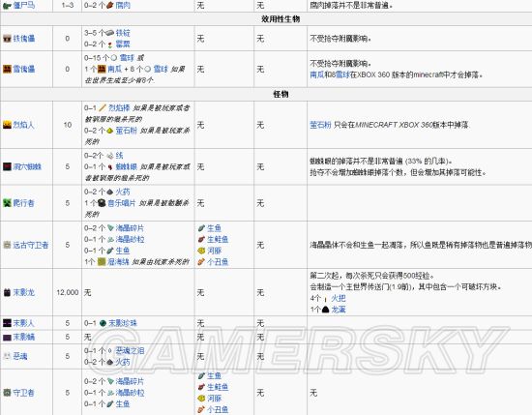Follow the 河豚 link in the Guardian row
This screenshot has width=532, height=415.
tap(215, 398)
